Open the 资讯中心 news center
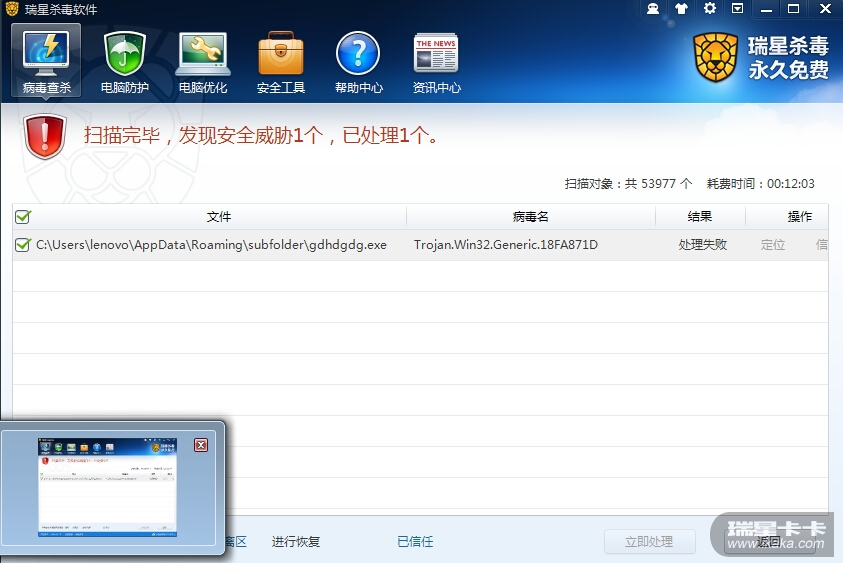The width and height of the screenshot is (843, 563). point(437,62)
